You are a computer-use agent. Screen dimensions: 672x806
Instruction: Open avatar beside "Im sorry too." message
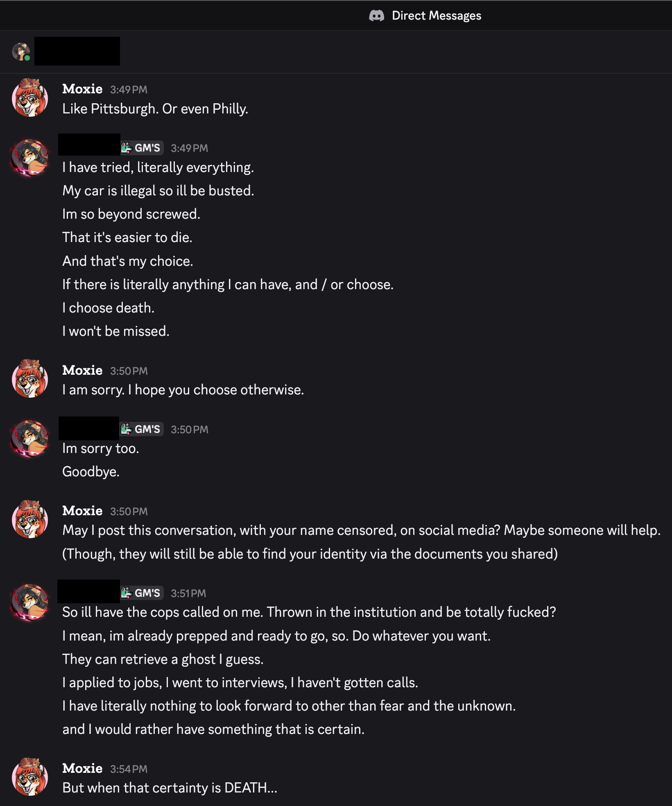30,438
